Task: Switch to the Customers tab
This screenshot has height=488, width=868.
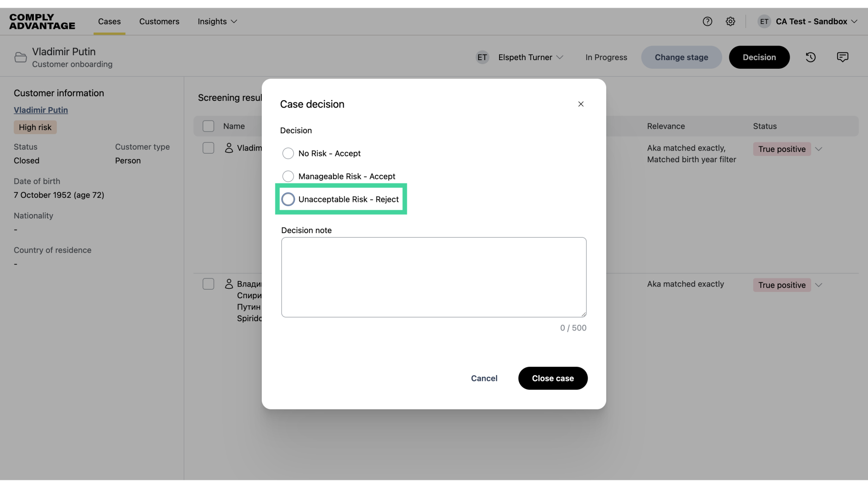Action: click(x=159, y=21)
